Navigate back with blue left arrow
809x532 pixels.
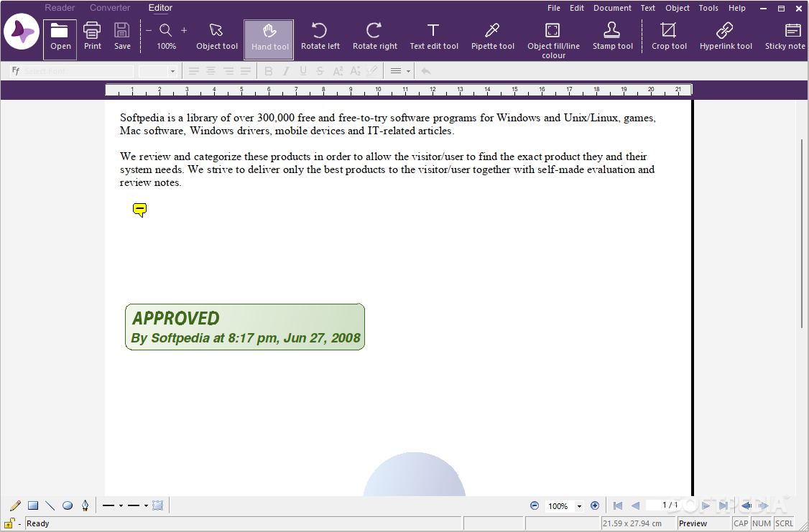tap(746, 505)
